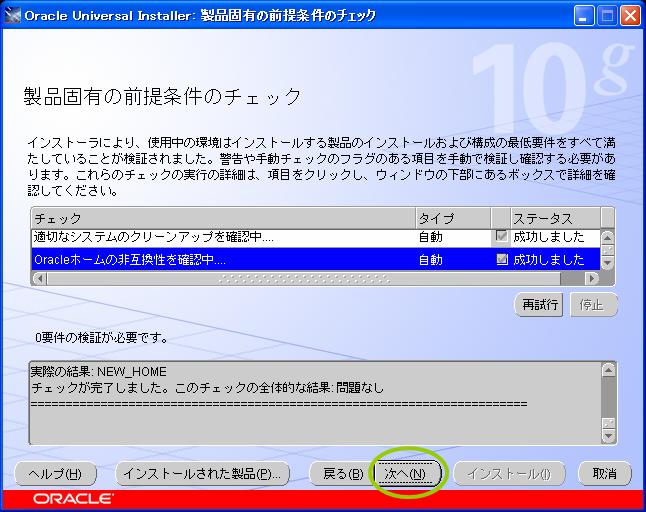This screenshot has width=646, height=512.
Task: Open インストールされた製品(P)... installed products
Action: pos(202,474)
